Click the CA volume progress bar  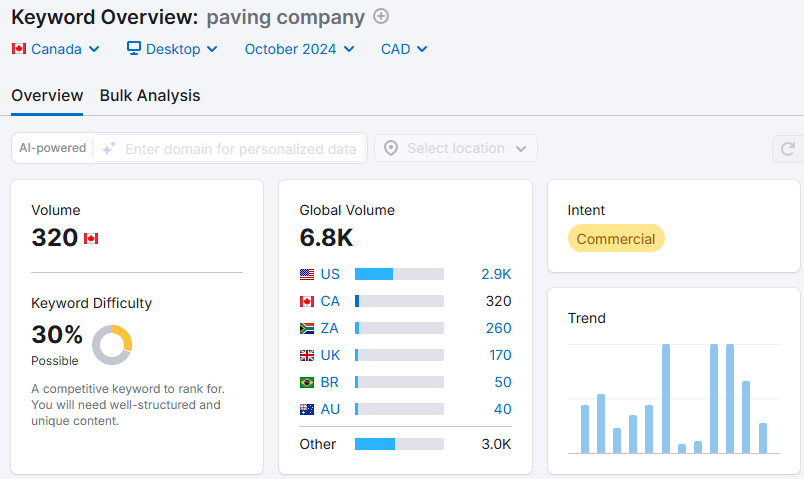pos(399,301)
